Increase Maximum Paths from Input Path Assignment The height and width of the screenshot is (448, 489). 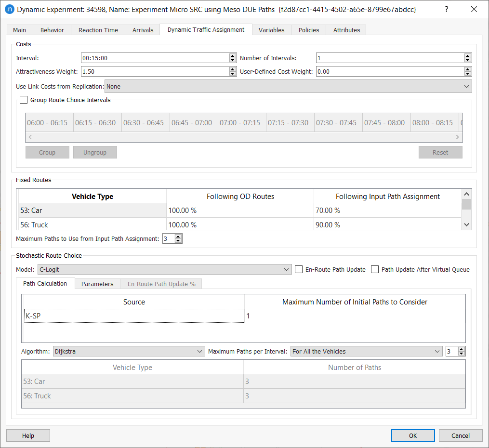tap(179, 237)
